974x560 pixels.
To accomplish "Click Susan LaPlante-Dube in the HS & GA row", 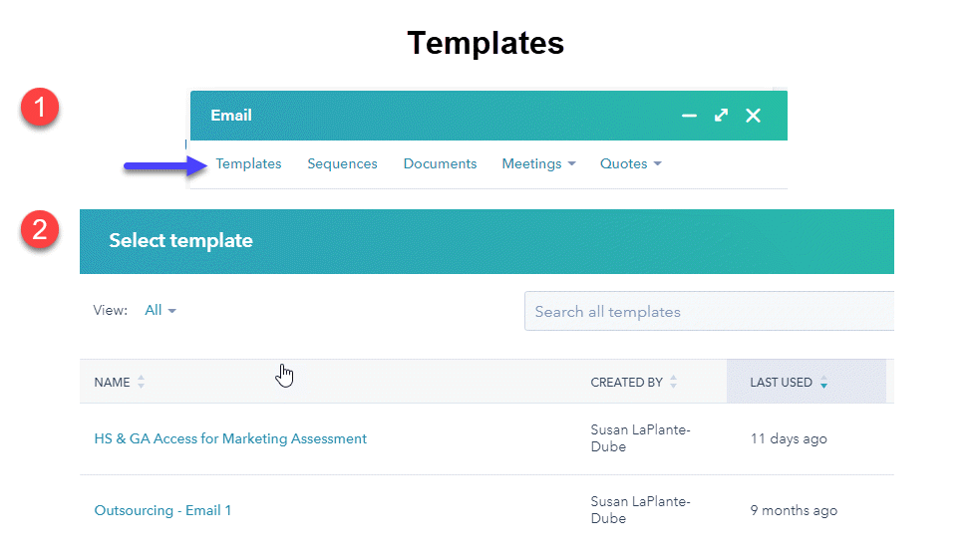I will pos(640,438).
